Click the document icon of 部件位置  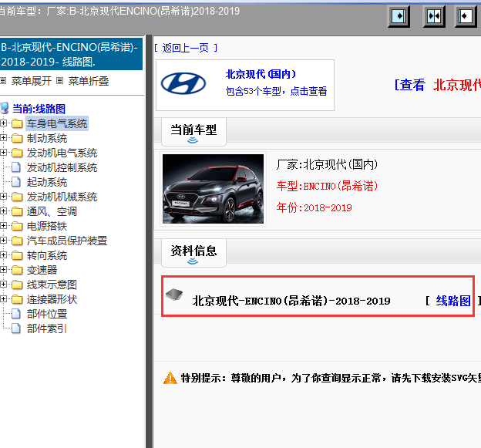16,314
